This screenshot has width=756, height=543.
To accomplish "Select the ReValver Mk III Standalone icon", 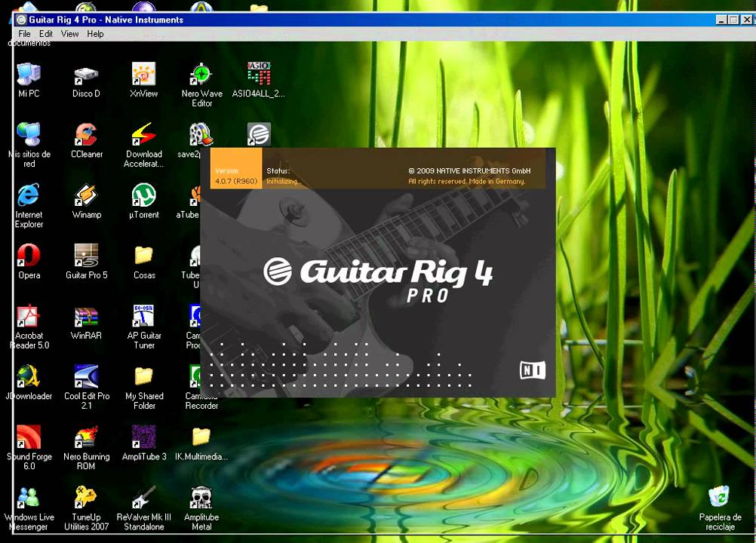I will click(x=143, y=498).
